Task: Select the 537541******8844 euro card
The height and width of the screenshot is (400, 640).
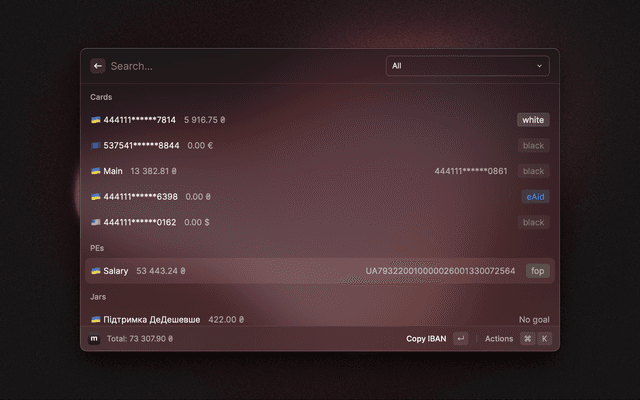Action: click(x=300, y=146)
